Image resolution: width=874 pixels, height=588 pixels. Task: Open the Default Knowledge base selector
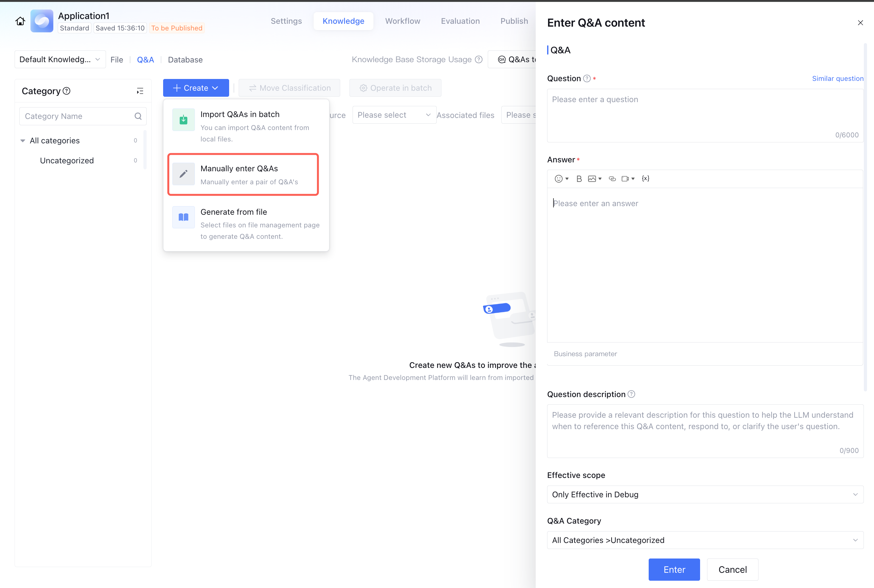coord(60,60)
